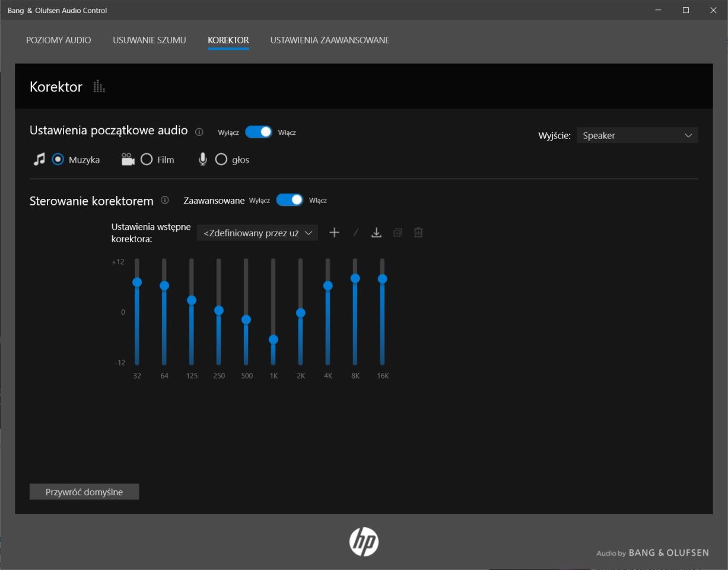Save the equalizer preset with download icon
Viewport: 728px width, 570px height.
point(376,233)
